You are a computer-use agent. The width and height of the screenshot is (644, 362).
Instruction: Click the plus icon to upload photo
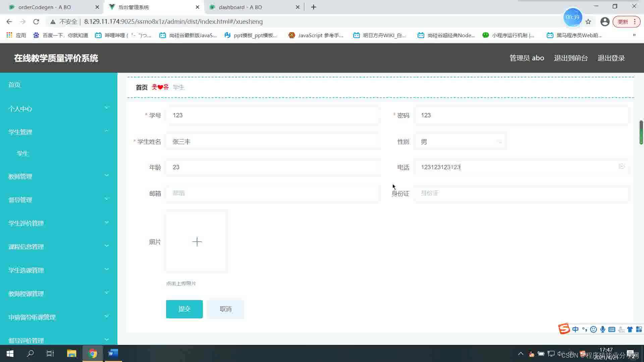(197, 242)
